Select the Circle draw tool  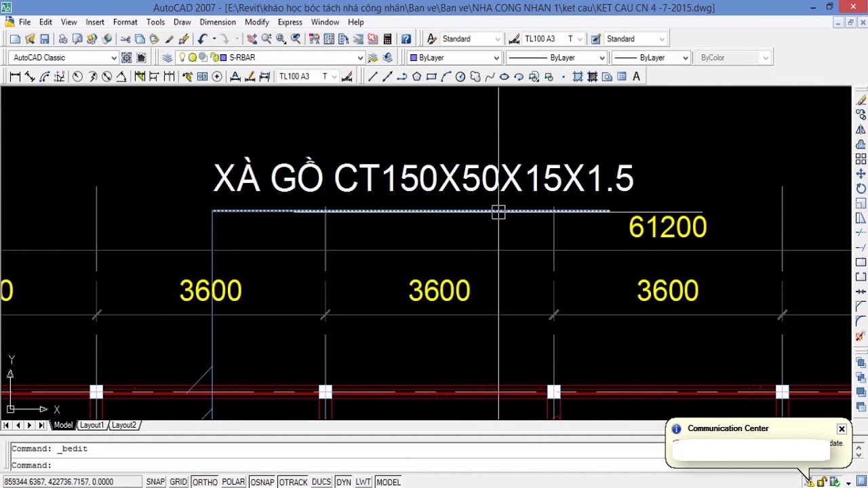460,77
